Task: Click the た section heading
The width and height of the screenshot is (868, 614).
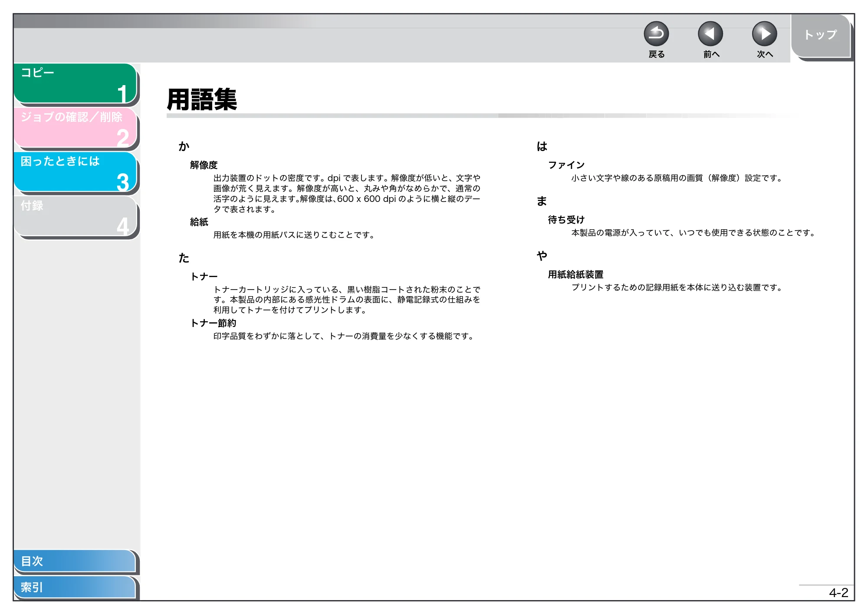Action: point(184,258)
